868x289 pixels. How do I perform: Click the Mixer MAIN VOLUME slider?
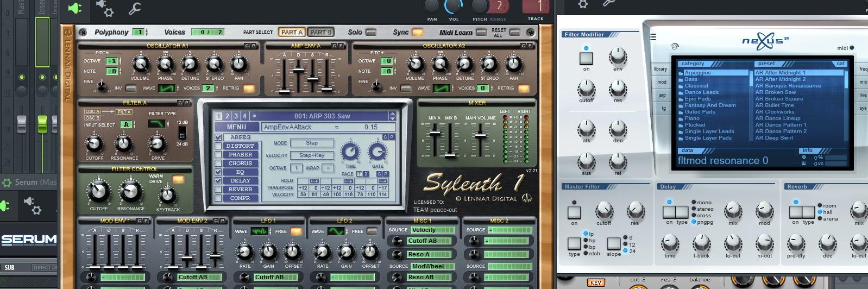pos(481,139)
